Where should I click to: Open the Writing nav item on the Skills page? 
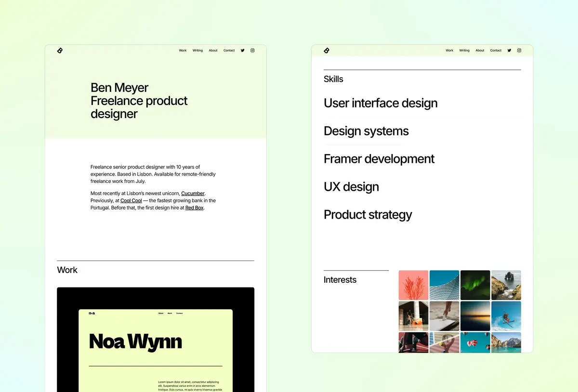[x=464, y=50]
